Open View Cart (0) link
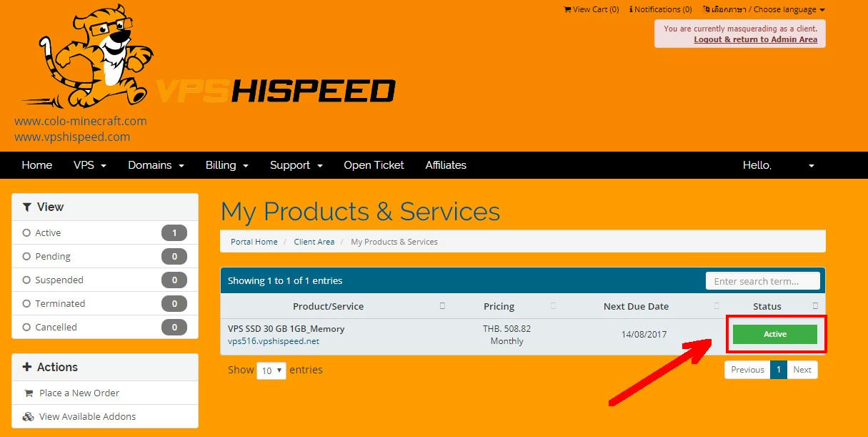Image resolution: width=868 pixels, height=437 pixels. tap(591, 9)
